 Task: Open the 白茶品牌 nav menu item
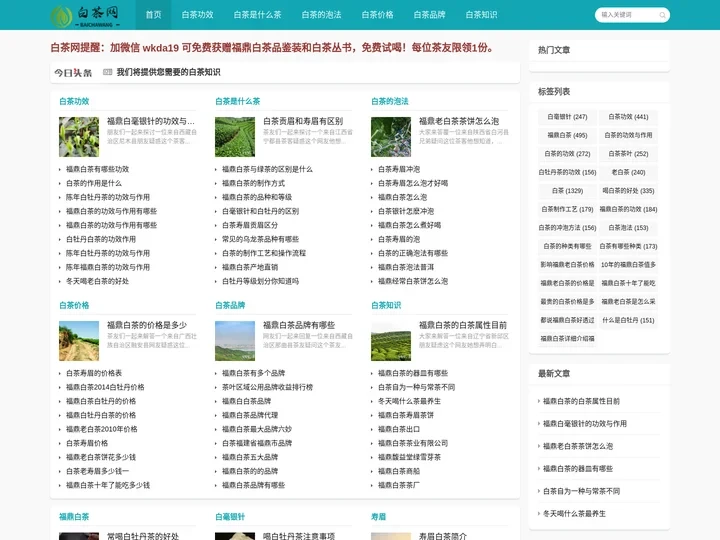pos(429,15)
